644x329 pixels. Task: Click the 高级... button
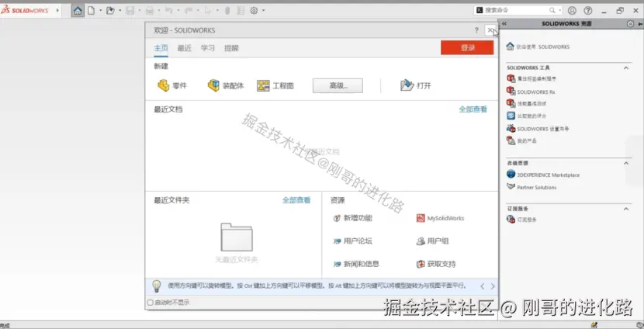pyautogui.click(x=338, y=85)
